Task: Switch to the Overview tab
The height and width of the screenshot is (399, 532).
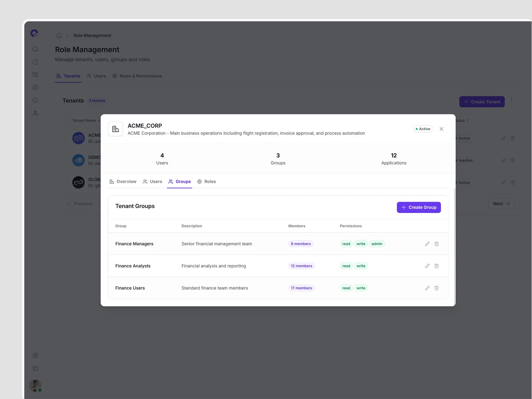Action: click(x=123, y=182)
